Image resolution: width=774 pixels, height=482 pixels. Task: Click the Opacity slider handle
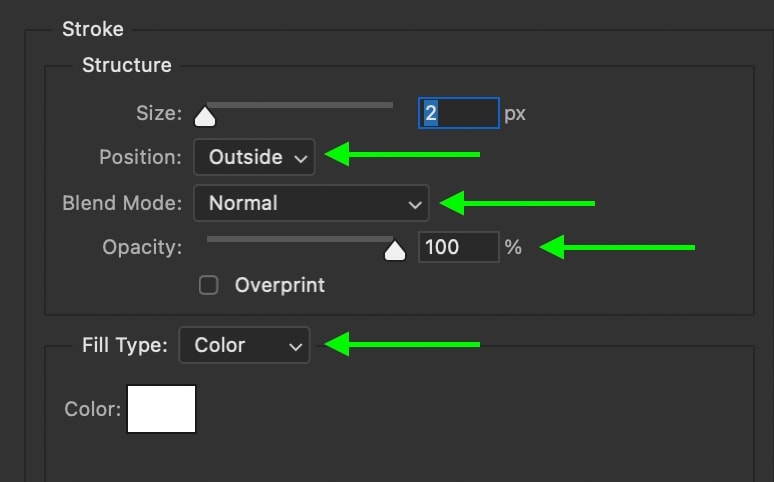tap(395, 251)
